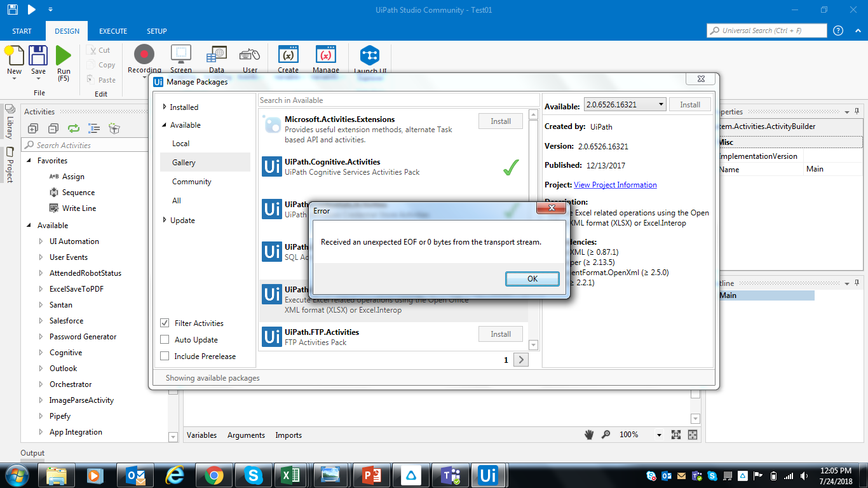Click the list view icon in Activities toolbar

[x=94, y=128]
